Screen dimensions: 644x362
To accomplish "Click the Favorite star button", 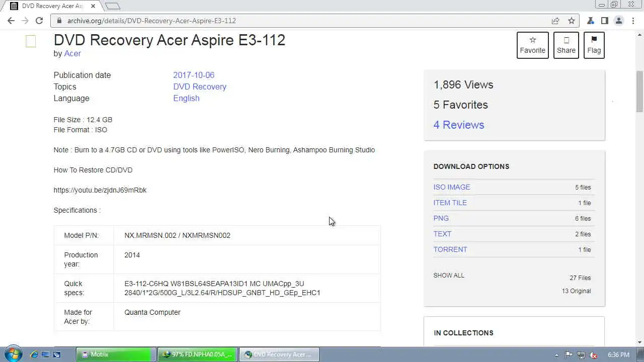I will click(533, 45).
